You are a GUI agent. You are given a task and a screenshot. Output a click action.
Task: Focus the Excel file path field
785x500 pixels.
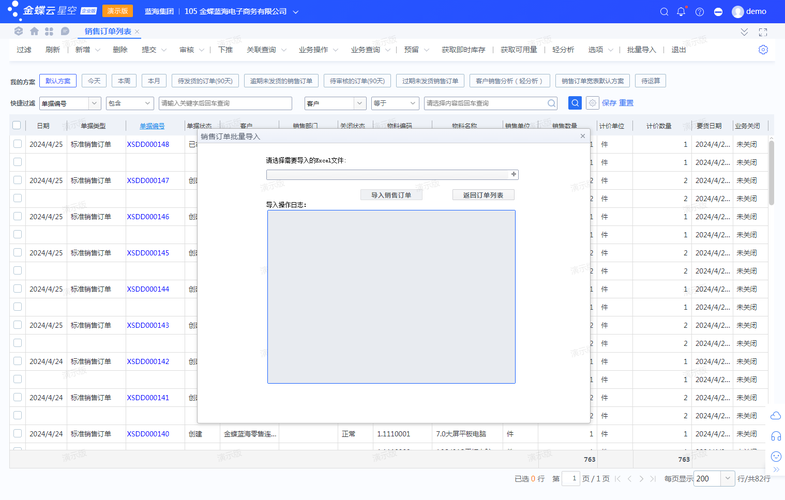pyautogui.click(x=388, y=174)
